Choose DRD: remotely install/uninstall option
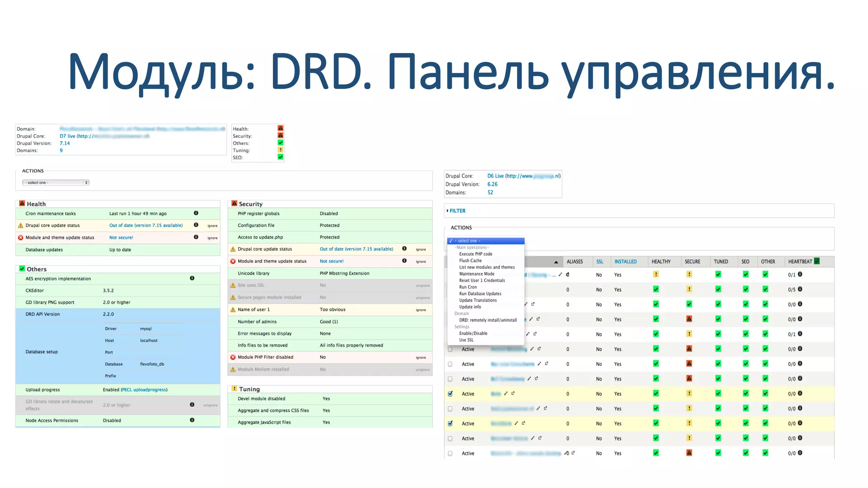The height and width of the screenshot is (488, 868). (488, 320)
